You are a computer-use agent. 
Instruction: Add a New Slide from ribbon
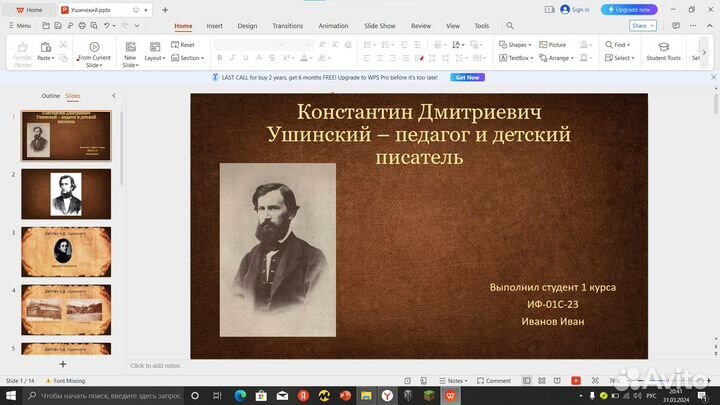(x=130, y=54)
